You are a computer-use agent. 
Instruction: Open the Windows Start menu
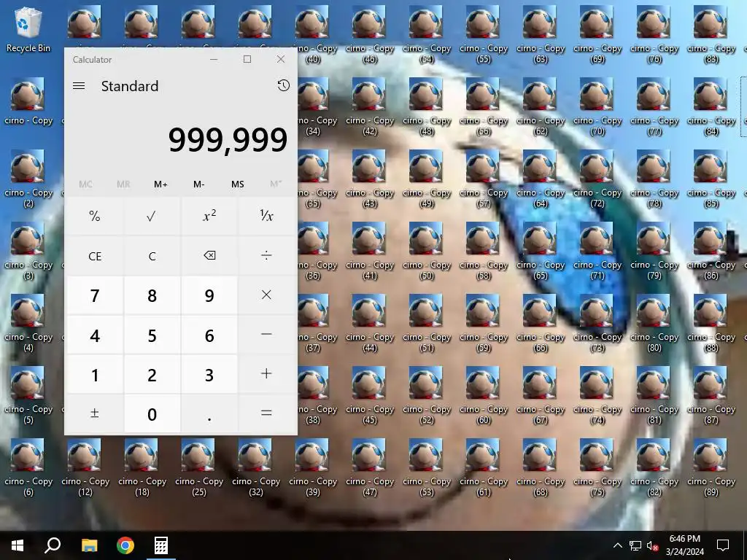pos(18,545)
